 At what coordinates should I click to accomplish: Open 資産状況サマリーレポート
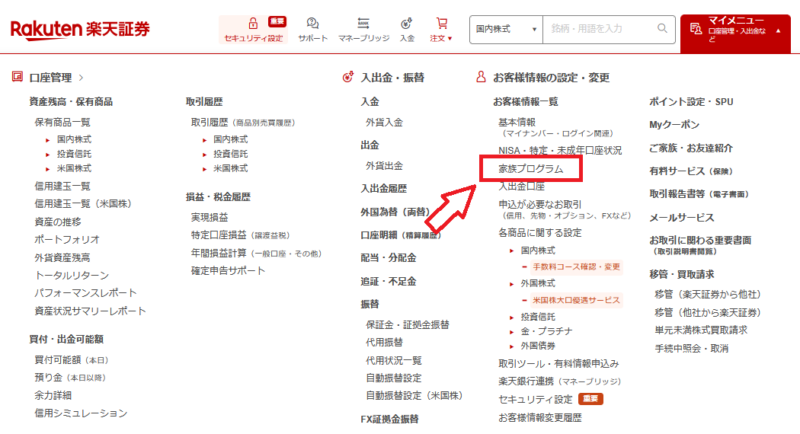[90, 311]
